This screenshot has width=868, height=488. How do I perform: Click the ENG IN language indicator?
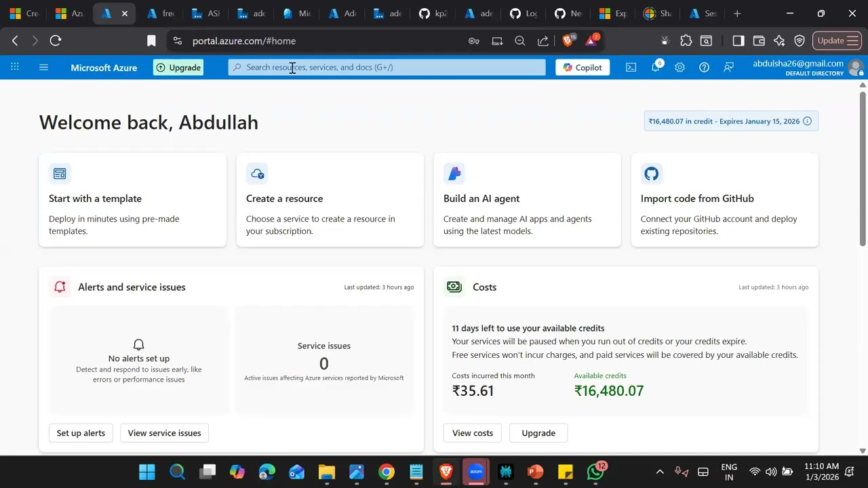[x=729, y=472]
